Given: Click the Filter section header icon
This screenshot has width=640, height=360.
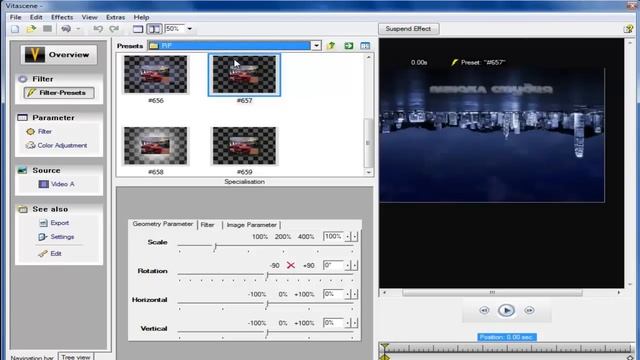Looking at the screenshot, I should point(23,79).
